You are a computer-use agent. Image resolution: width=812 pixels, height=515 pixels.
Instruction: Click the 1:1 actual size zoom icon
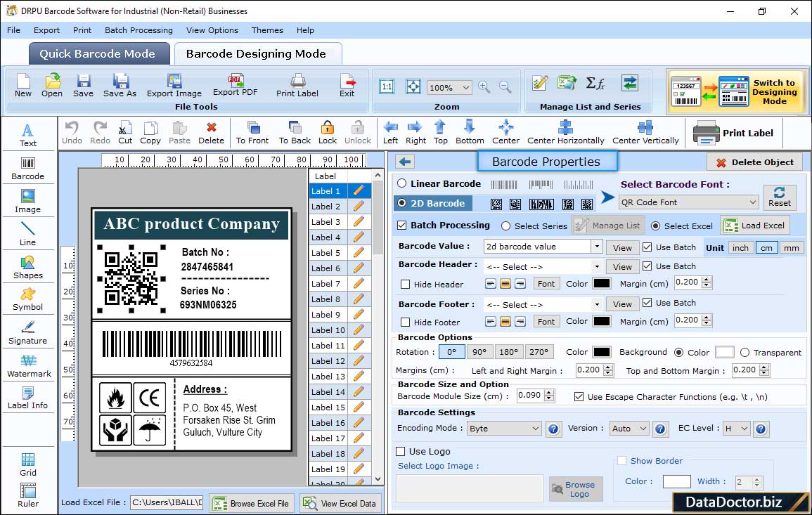tap(387, 86)
